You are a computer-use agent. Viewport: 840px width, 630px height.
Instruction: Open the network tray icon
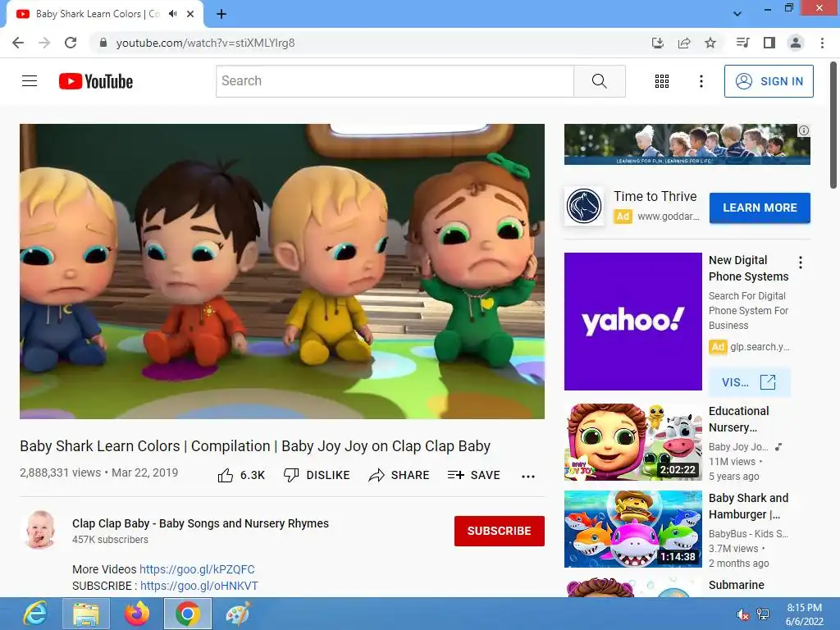(763, 614)
